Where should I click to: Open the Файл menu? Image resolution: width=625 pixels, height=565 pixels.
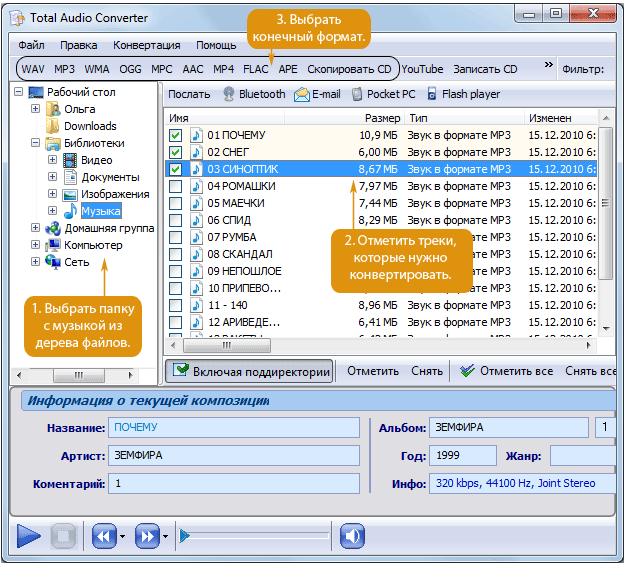[x=31, y=45]
